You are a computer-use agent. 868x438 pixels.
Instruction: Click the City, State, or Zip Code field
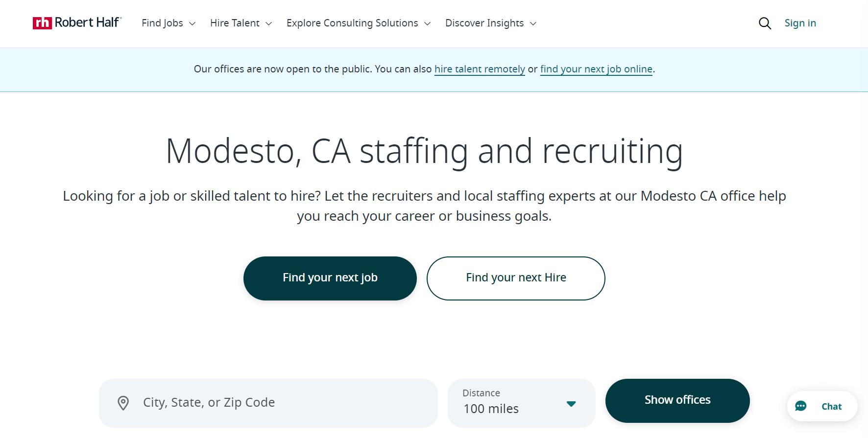[x=245, y=403]
